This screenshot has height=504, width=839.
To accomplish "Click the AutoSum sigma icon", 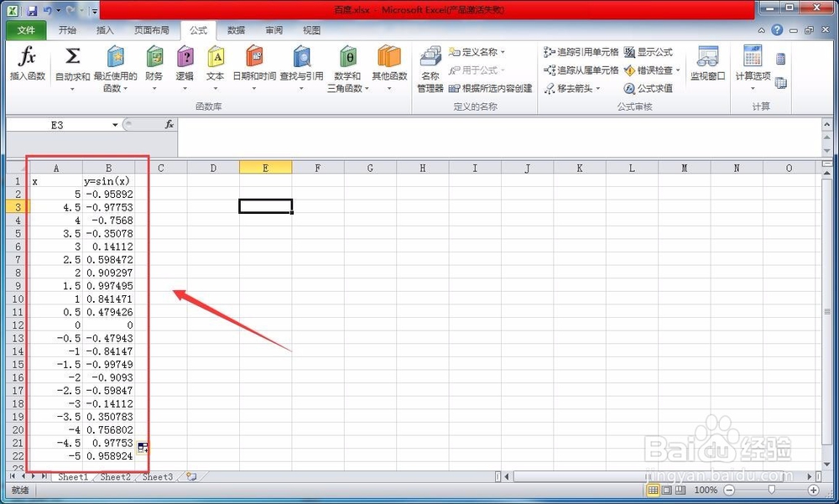I will point(72,56).
